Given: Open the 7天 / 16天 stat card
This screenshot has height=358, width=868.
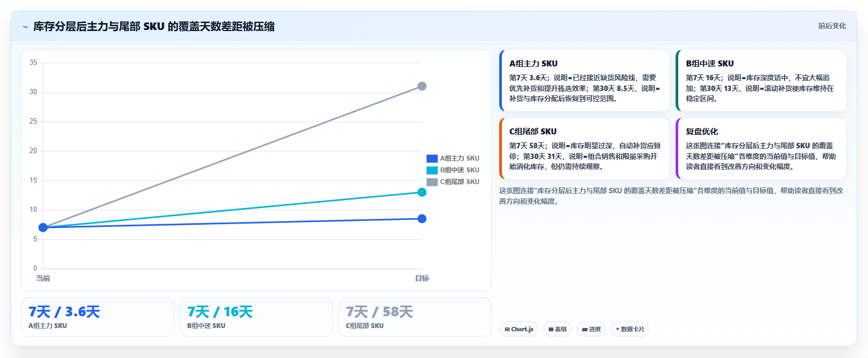Looking at the screenshot, I should coord(256,317).
